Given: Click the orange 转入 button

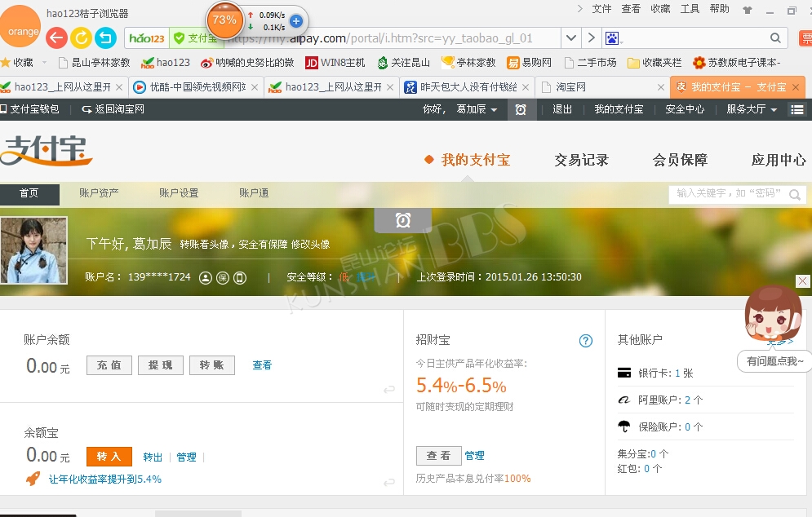Looking at the screenshot, I should pyautogui.click(x=109, y=457).
